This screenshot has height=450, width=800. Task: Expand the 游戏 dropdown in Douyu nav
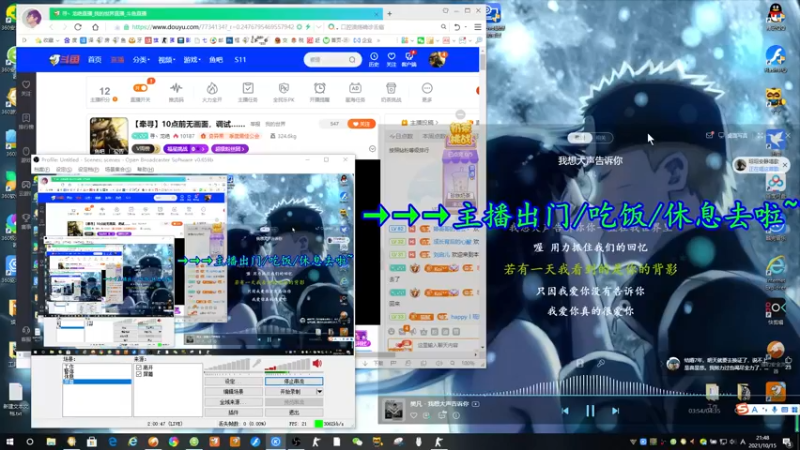[x=192, y=60]
